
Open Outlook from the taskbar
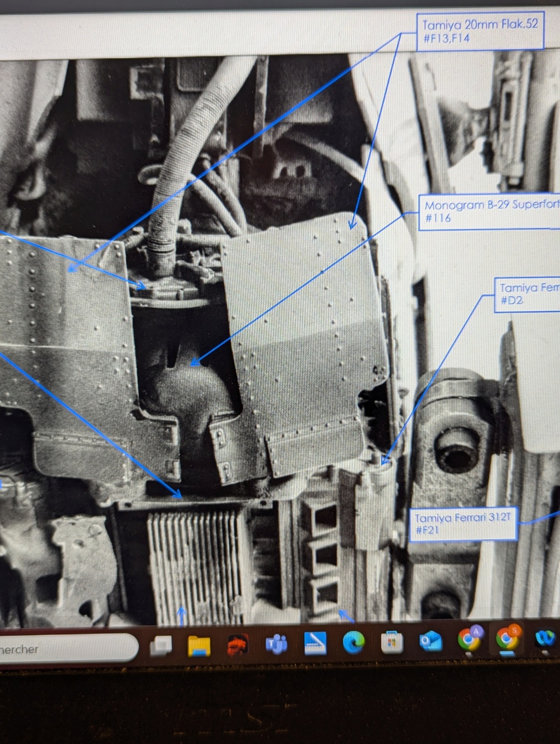pyautogui.click(x=430, y=641)
